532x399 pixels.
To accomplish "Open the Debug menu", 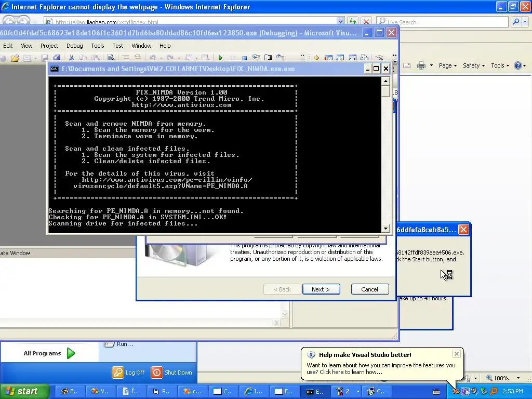I will (75, 46).
